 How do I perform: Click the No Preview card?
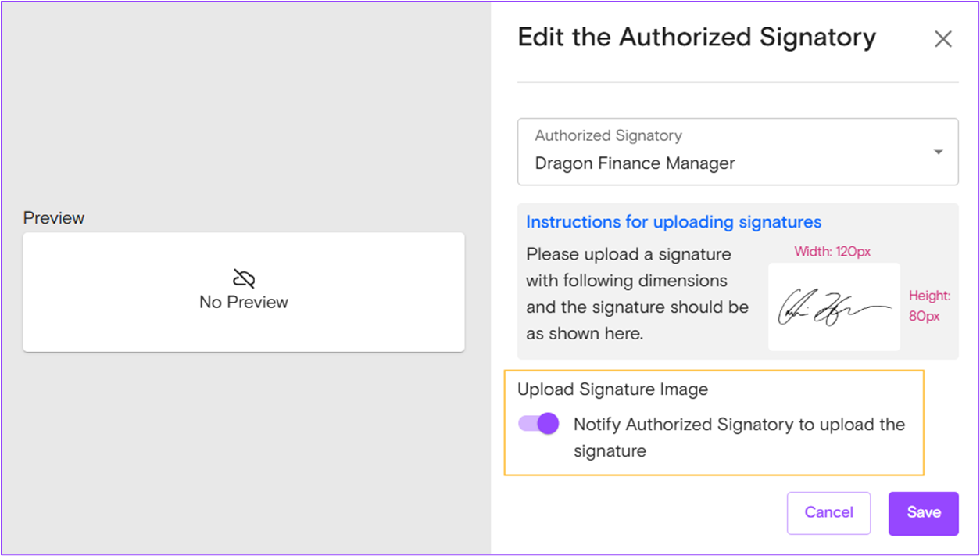pos(244,292)
